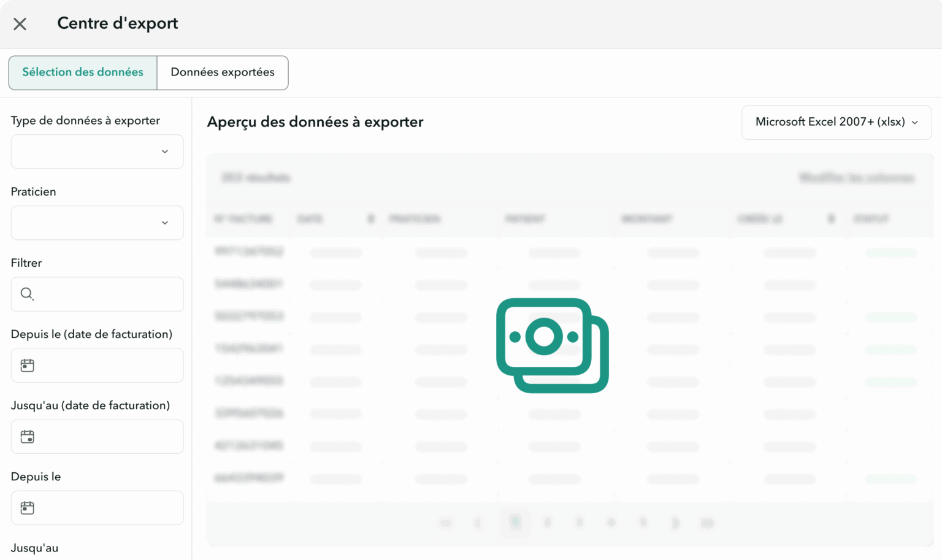Click the sort arrows beside the CRÉÉE LE header
This screenshot has width=942, height=560.
point(831,218)
